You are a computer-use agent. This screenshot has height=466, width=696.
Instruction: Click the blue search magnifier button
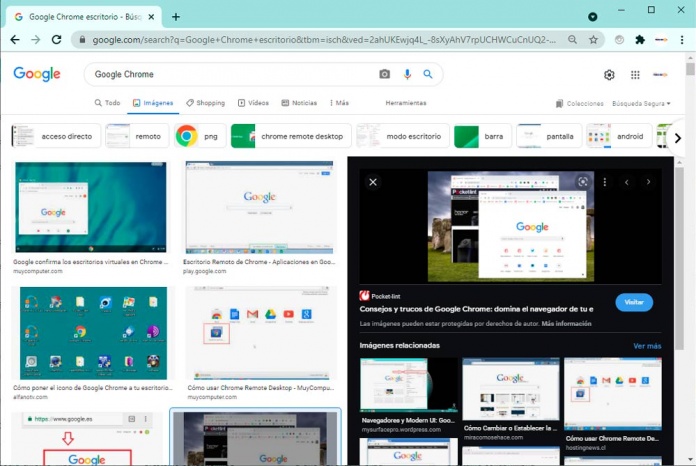(x=427, y=74)
